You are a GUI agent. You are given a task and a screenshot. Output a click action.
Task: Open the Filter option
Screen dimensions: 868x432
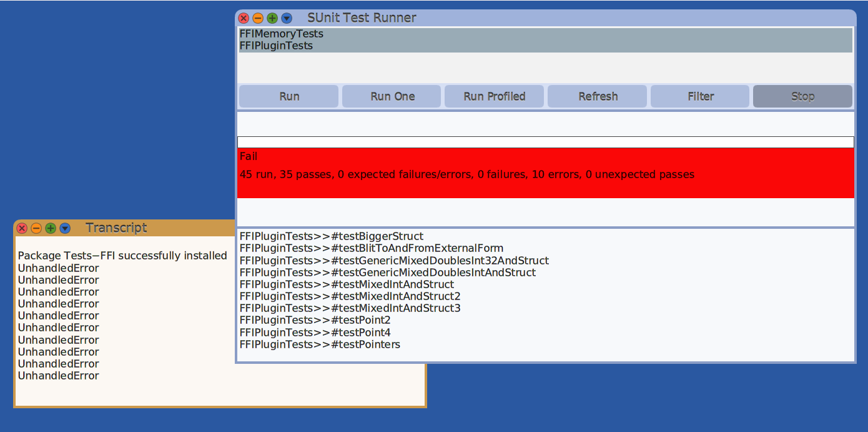[701, 96]
